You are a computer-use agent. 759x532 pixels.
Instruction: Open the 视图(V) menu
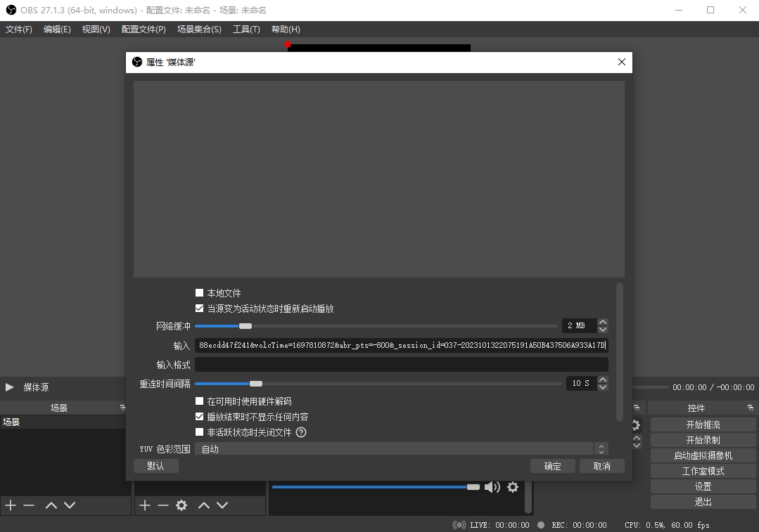click(x=96, y=30)
